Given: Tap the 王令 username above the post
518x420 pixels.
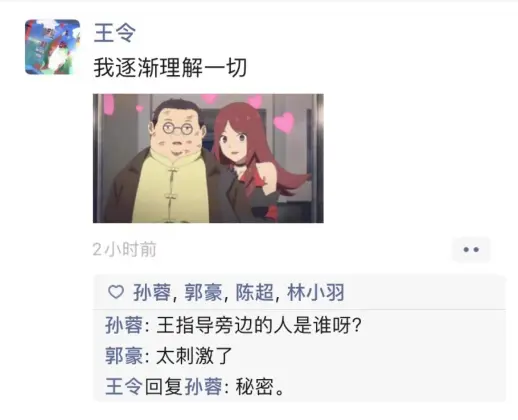Looking at the screenshot, I should pos(115,33).
